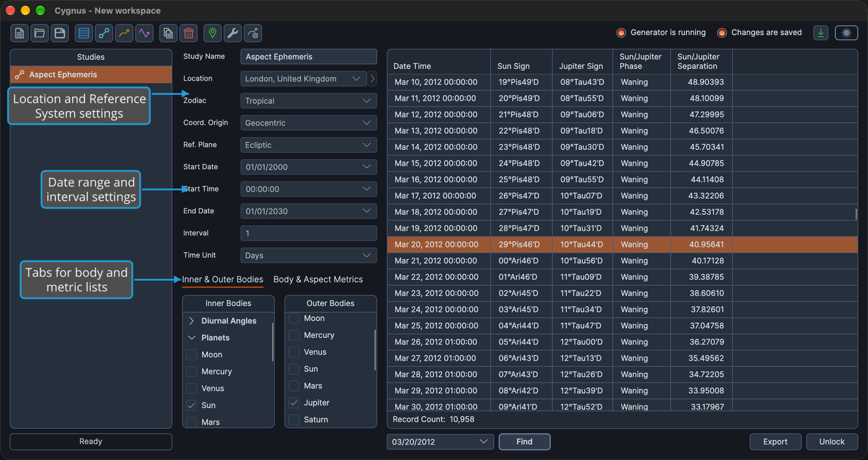
Task: Open the Zodiac dropdown set to Tropical
Action: [x=309, y=101]
